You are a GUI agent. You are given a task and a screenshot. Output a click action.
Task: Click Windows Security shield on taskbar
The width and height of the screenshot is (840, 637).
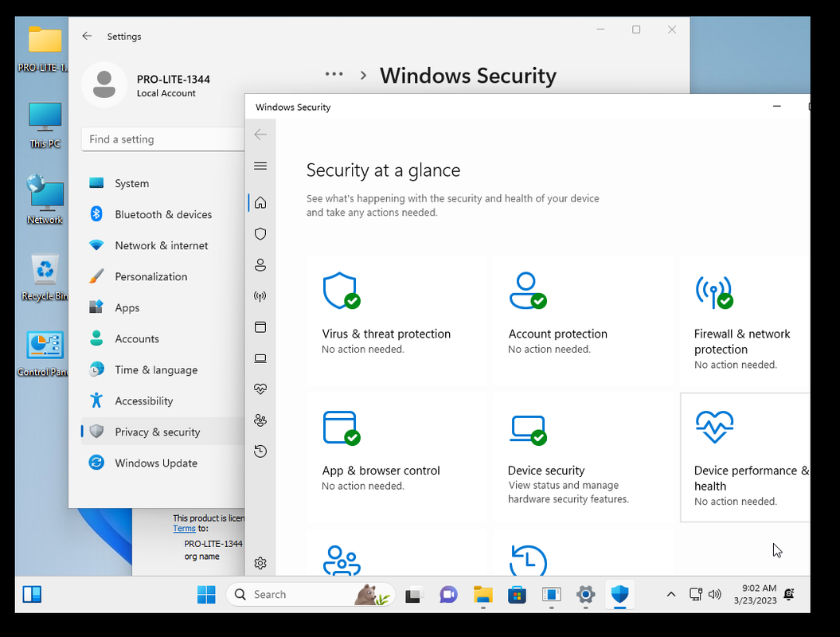619,594
